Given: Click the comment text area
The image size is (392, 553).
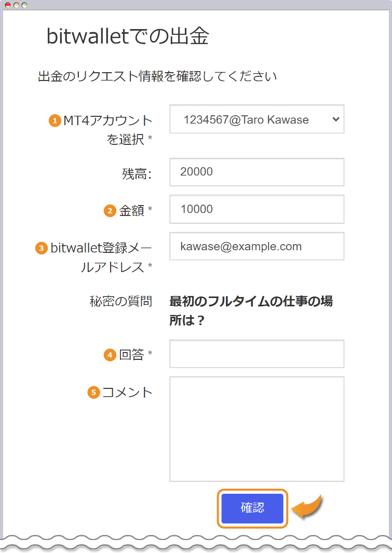Looking at the screenshot, I should pyautogui.click(x=256, y=429).
